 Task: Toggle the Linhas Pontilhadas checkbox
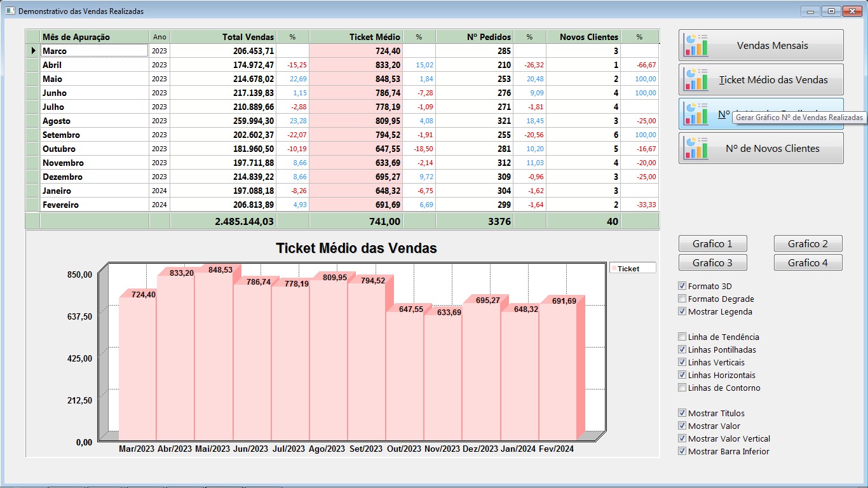pos(682,349)
